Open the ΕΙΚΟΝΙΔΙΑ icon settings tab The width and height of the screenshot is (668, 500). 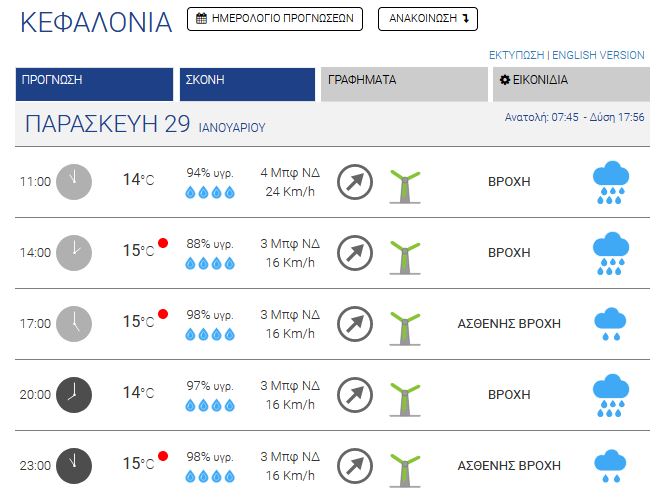pyautogui.click(x=571, y=84)
